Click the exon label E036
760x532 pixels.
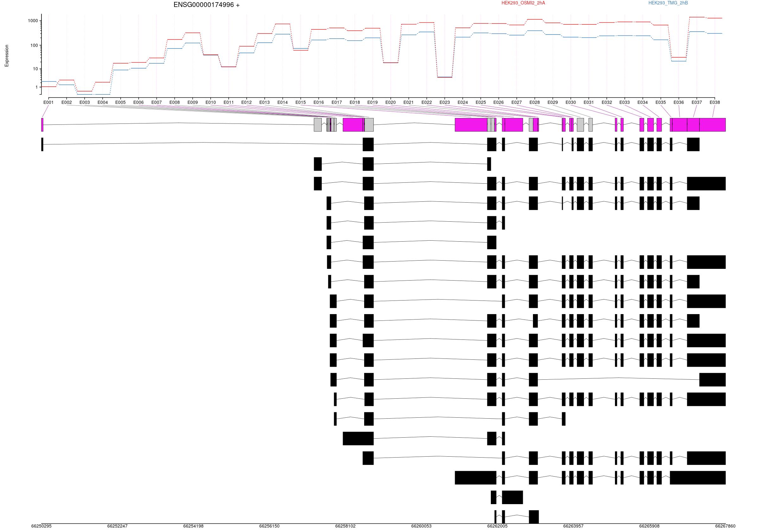679,102
